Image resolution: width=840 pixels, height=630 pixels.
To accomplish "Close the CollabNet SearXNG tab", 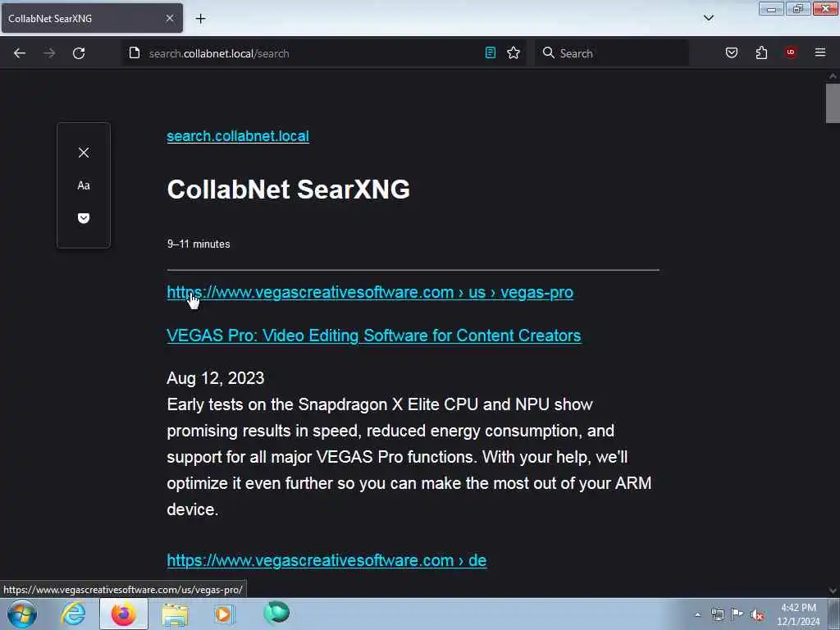I will pyautogui.click(x=169, y=18).
